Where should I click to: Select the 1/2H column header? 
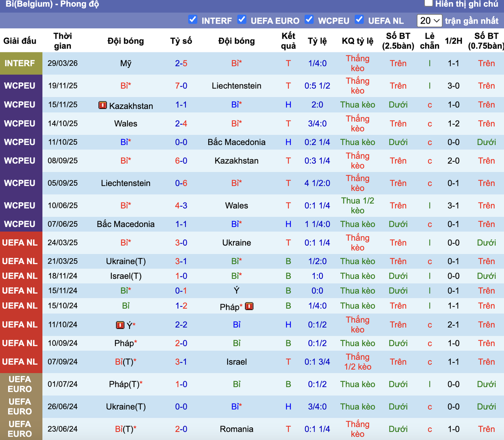click(454, 41)
